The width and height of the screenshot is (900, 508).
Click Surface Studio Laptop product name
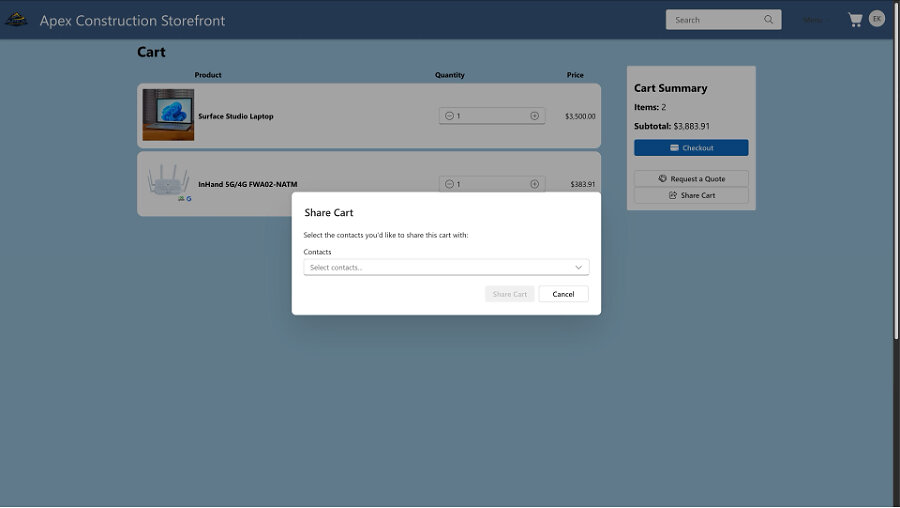(236, 116)
